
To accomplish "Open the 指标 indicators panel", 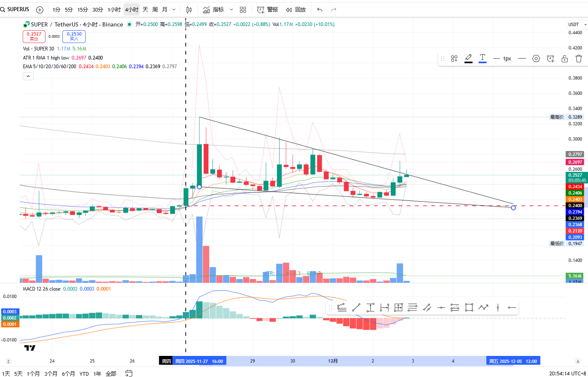I will click(214, 10).
